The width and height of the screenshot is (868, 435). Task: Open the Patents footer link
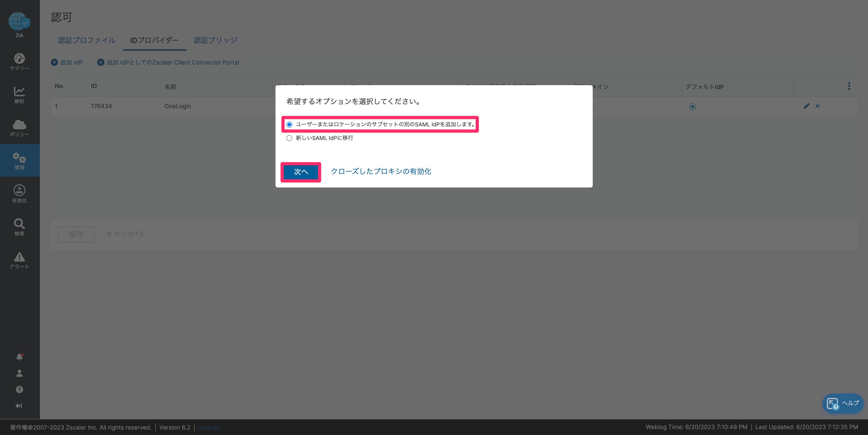click(x=209, y=427)
